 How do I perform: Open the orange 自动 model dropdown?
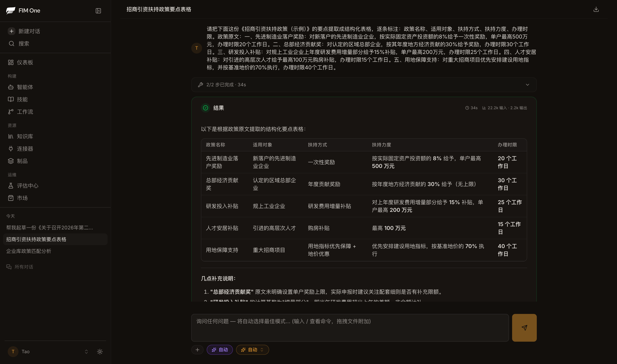coord(252,350)
